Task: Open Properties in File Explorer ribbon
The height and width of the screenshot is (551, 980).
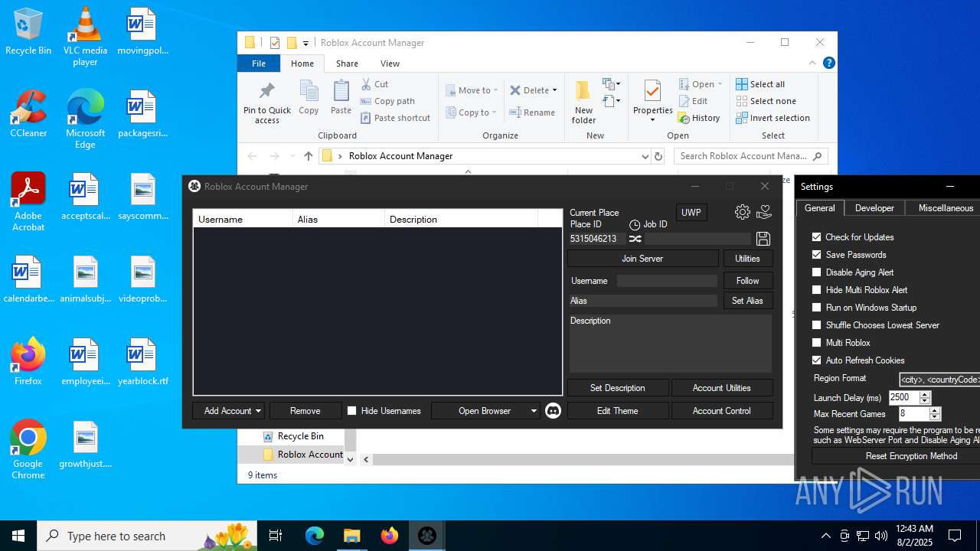Action: click(652, 102)
